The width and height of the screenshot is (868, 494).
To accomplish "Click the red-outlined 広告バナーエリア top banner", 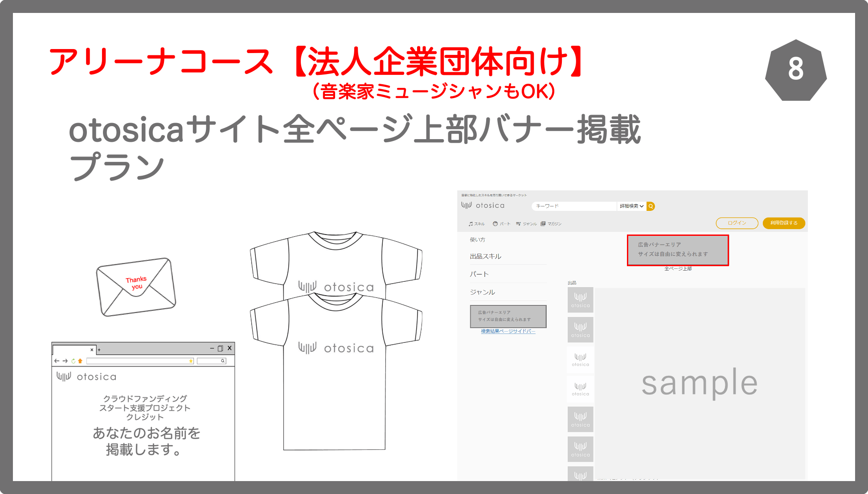I will point(678,250).
